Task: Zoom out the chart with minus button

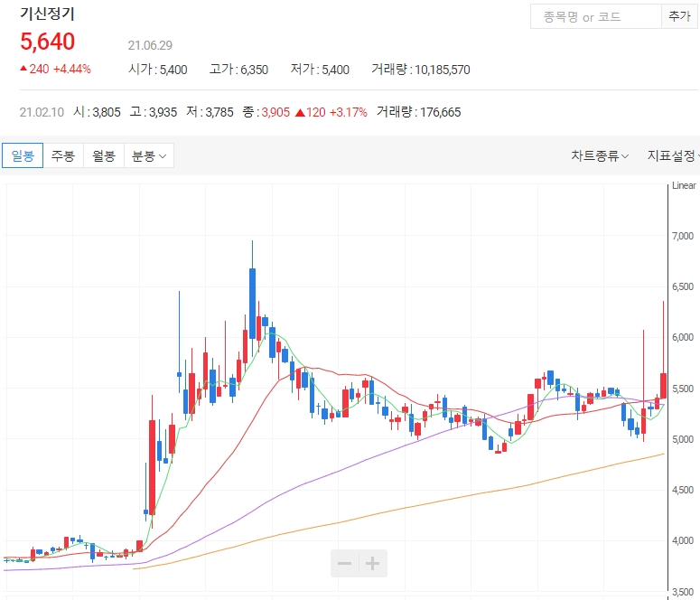Action: 345,563
